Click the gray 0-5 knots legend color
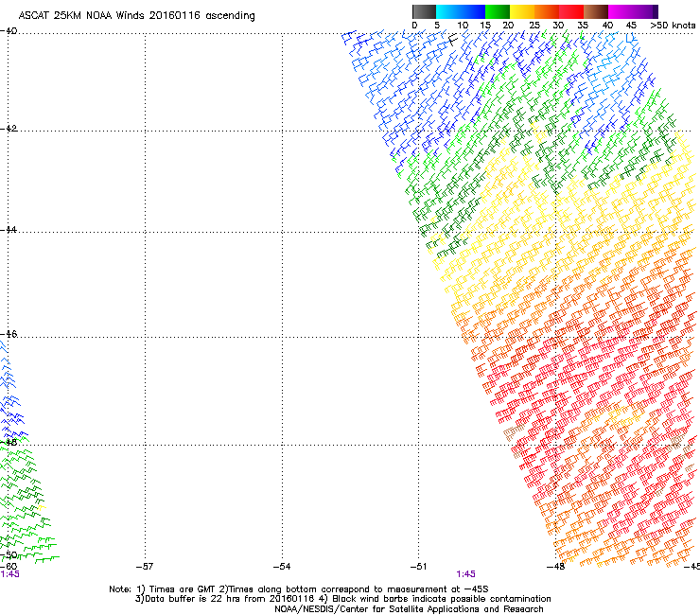 tap(424, 11)
